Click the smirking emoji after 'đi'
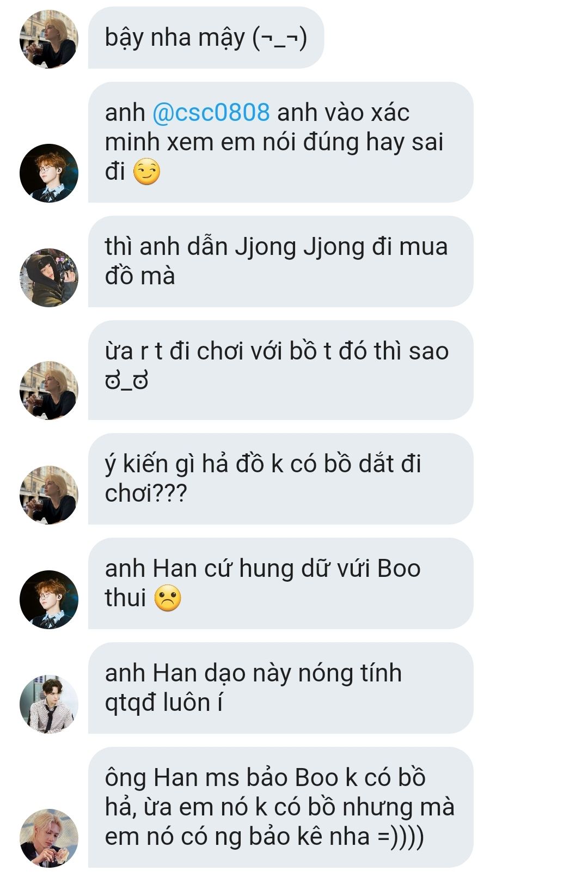This screenshot has width=588, height=877. tap(146, 172)
